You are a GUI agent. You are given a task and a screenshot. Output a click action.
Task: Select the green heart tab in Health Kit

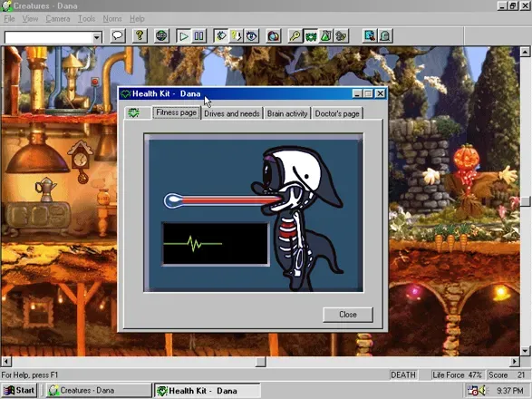138,112
